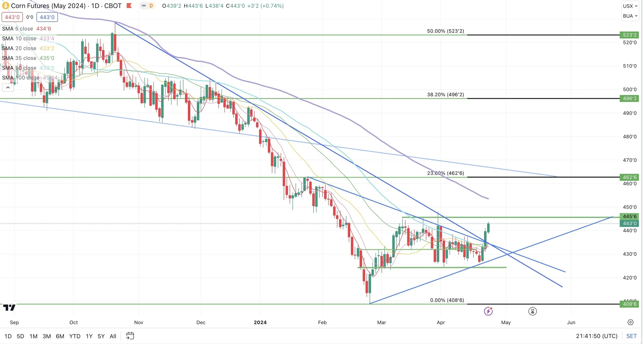Open chart settings gear near time axis
The image size is (644, 344).
(x=630, y=322)
